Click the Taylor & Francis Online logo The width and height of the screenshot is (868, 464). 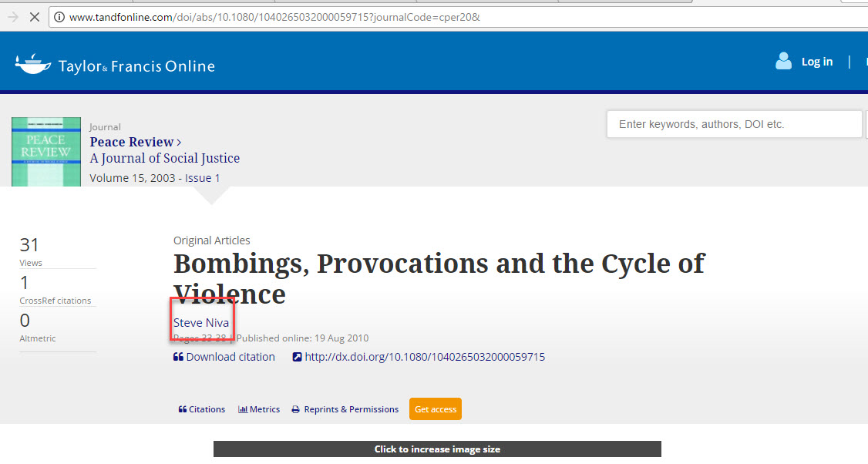[x=115, y=65]
